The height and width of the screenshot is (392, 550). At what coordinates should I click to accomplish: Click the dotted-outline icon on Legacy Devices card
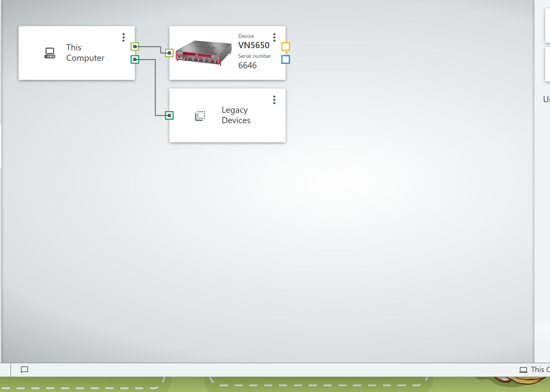[x=200, y=115]
